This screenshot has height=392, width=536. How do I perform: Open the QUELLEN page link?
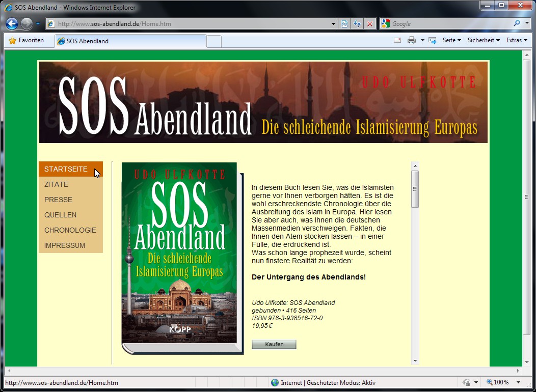click(x=71, y=215)
